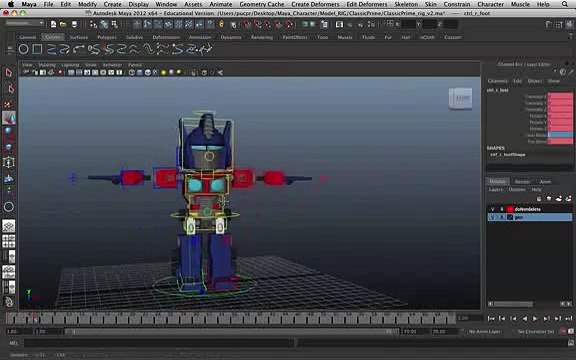Viewport: 576px width, 360px height.
Task: Click the time range slider bar
Action: click(x=231, y=332)
